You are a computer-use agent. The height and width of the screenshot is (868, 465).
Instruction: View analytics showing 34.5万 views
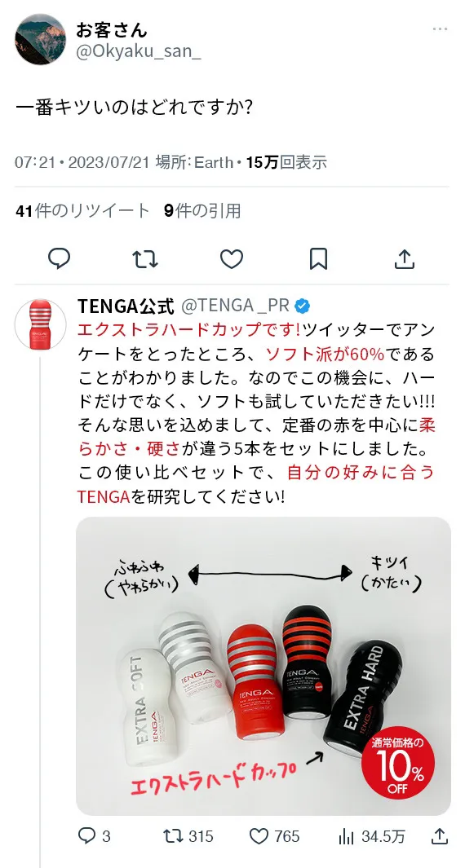[x=371, y=836]
